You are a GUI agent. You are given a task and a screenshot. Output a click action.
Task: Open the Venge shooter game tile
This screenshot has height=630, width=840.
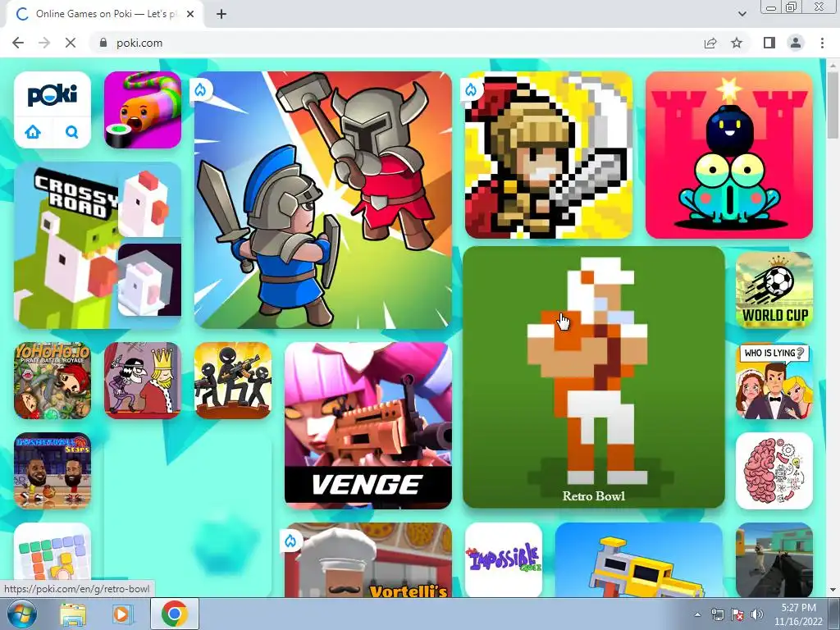(368, 426)
